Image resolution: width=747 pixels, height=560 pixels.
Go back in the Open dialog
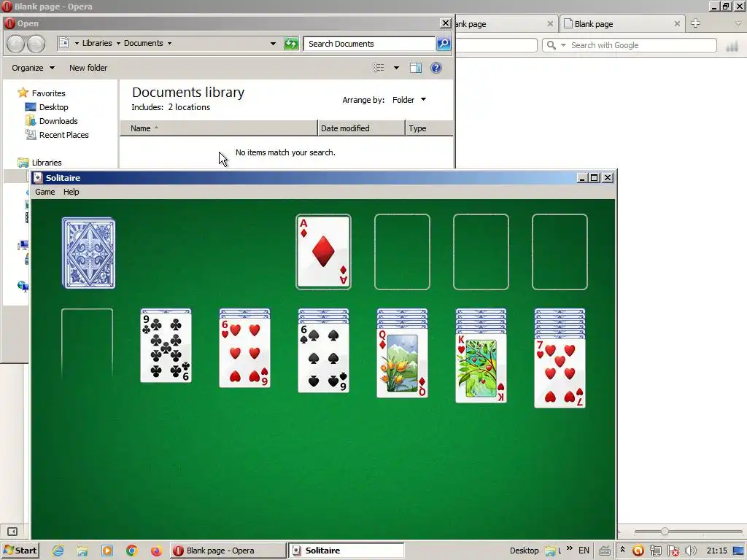point(16,44)
